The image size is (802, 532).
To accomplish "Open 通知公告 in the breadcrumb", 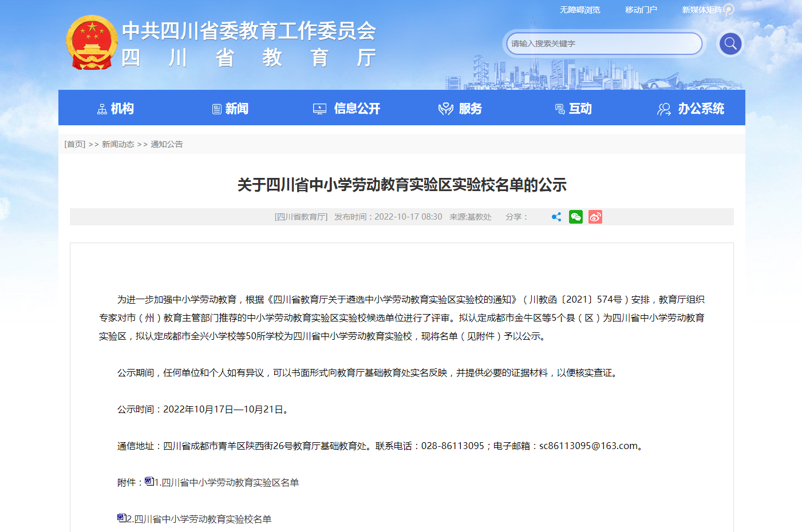I will pos(167,144).
